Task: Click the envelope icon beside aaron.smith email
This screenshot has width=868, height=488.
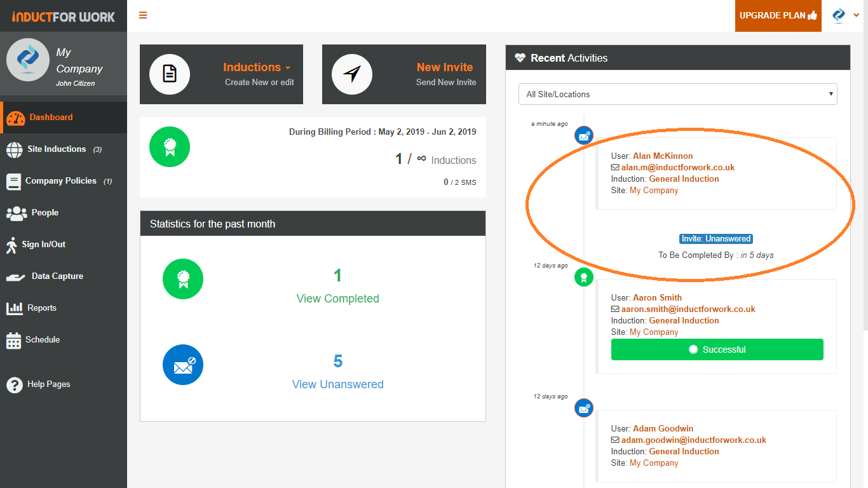Action: click(x=615, y=309)
